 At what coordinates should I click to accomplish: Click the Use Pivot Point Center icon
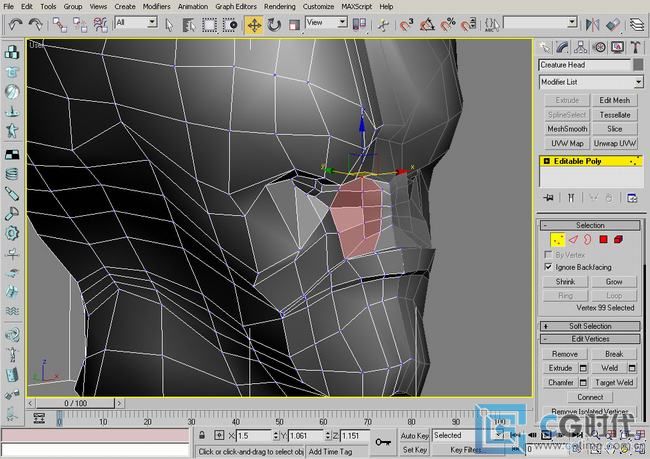359,25
